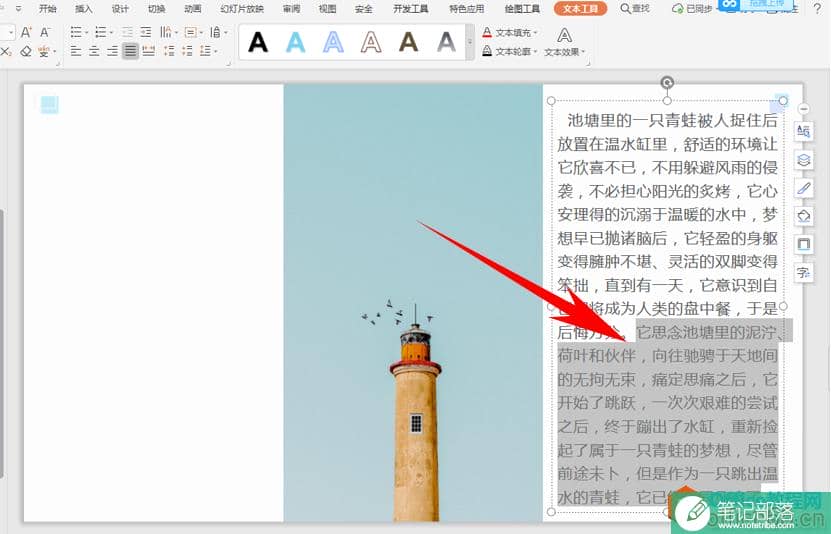
Task: Switch to the 设计 tab
Action: pyautogui.click(x=120, y=9)
